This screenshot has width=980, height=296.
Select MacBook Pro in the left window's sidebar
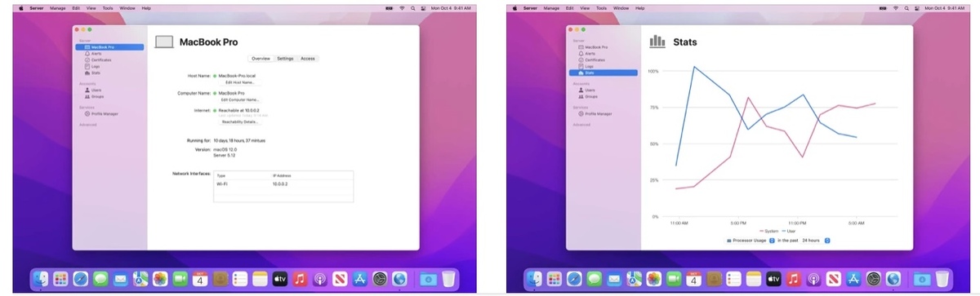(109, 47)
